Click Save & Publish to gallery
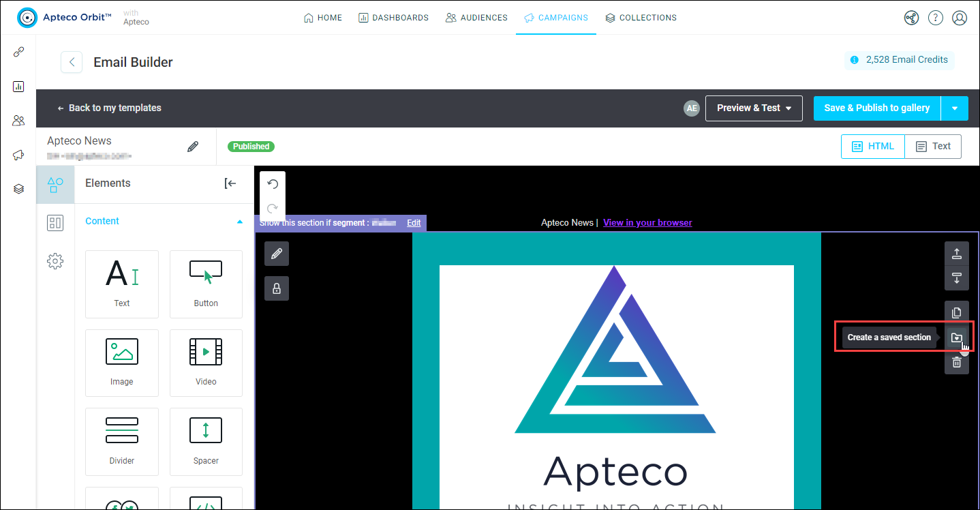The width and height of the screenshot is (980, 510). click(877, 108)
